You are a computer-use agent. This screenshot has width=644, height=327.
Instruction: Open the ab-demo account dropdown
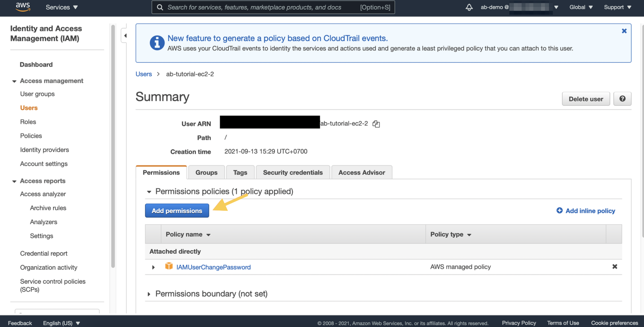pyautogui.click(x=519, y=7)
